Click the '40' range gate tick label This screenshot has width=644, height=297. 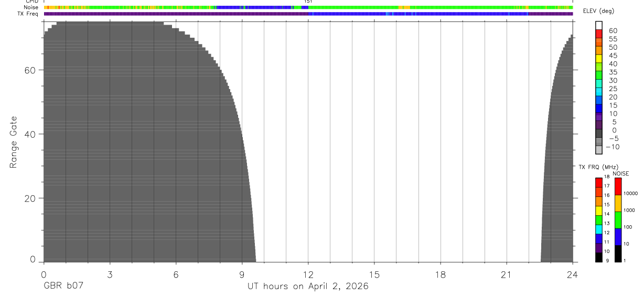(30, 134)
